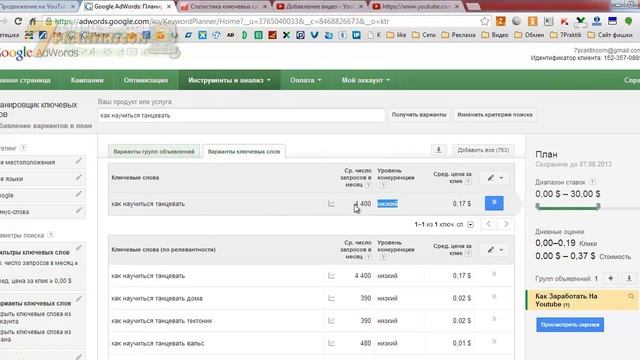Open Оптимизация tab
640x360 pixels.
click(x=146, y=80)
